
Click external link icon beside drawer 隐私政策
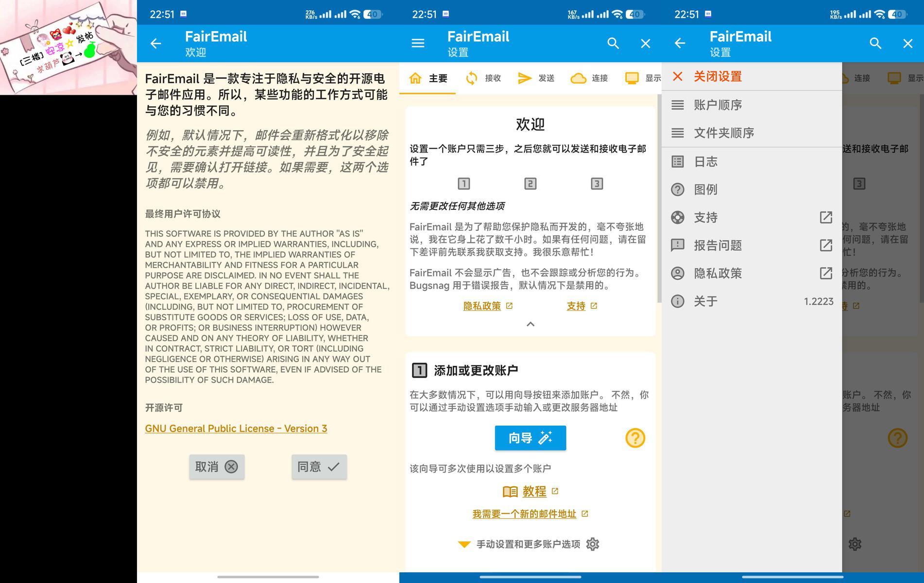tap(826, 273)
